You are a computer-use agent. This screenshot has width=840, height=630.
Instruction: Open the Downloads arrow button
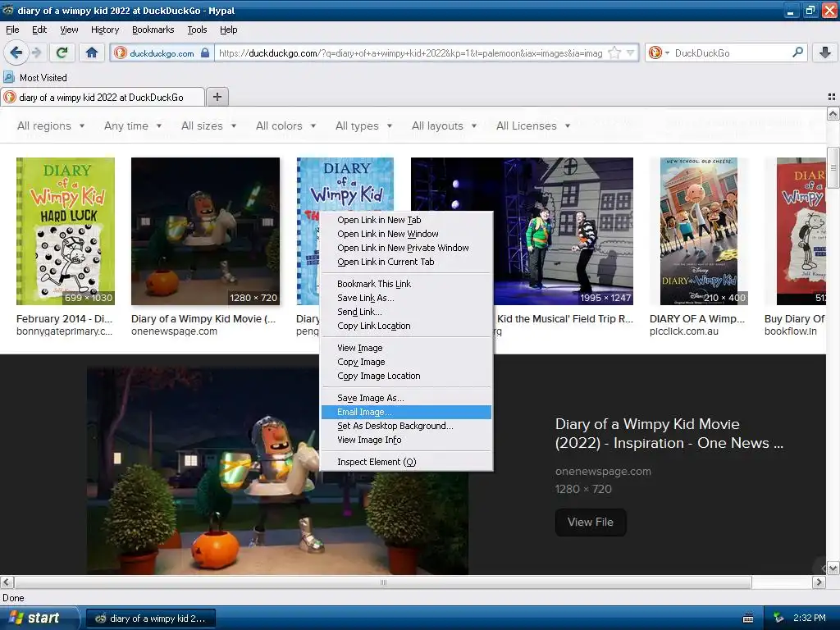click(825, 52)
